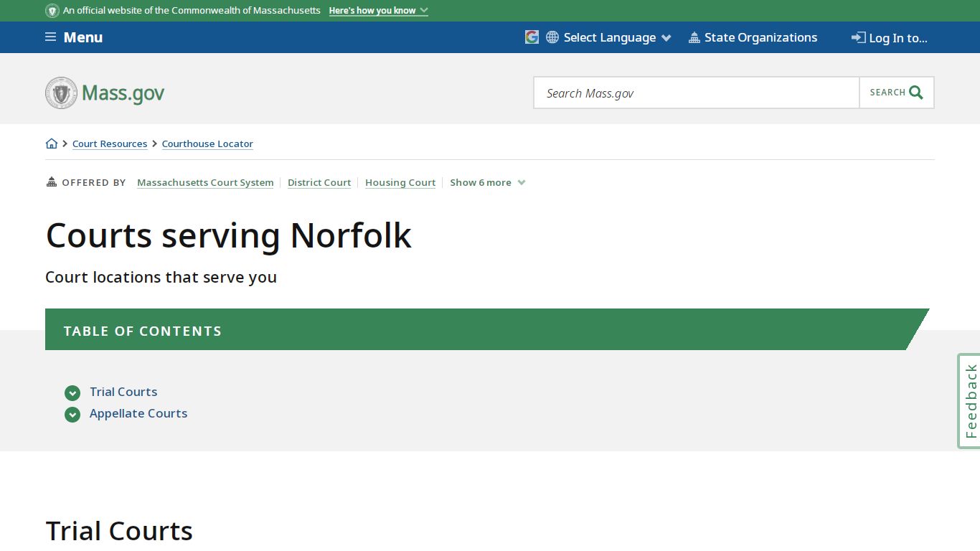The width and height of the screenshot is (980, 551).
Task: Click the Google translate icon
Action: point(532,37)
